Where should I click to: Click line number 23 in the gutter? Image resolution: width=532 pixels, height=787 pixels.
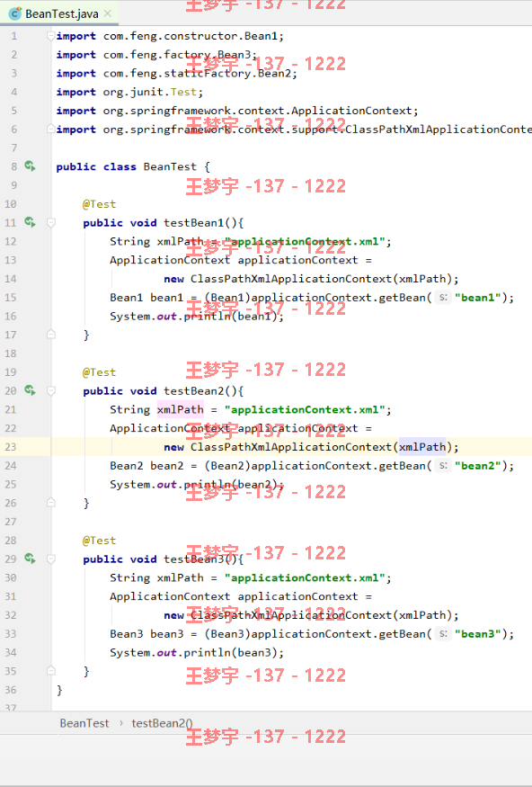(x=11, y=447)
